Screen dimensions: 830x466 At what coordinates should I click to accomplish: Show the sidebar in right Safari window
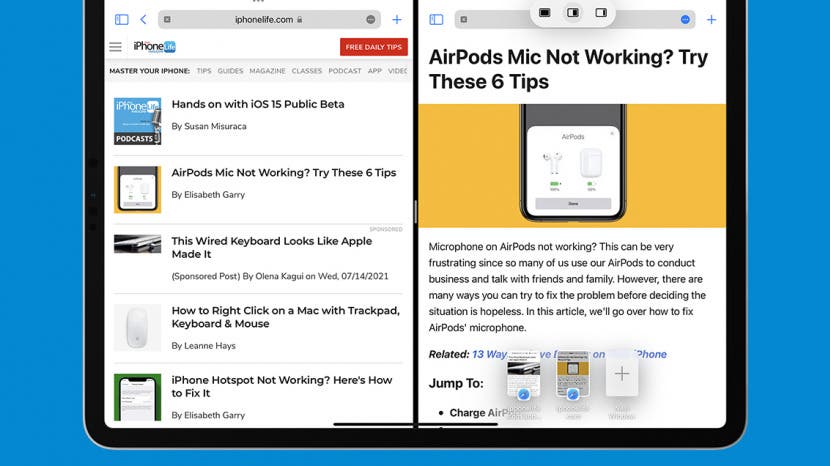click(x=436, y=20)
